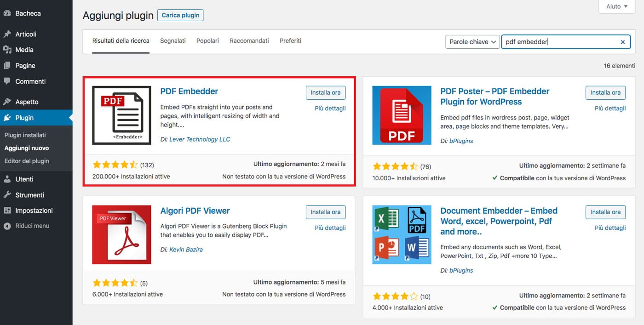This screenshot has width=644, height=325.
Task: Open Più dettagli for Algori PDF Viewer
Action: pyautogui.click(x=330, y=228)
